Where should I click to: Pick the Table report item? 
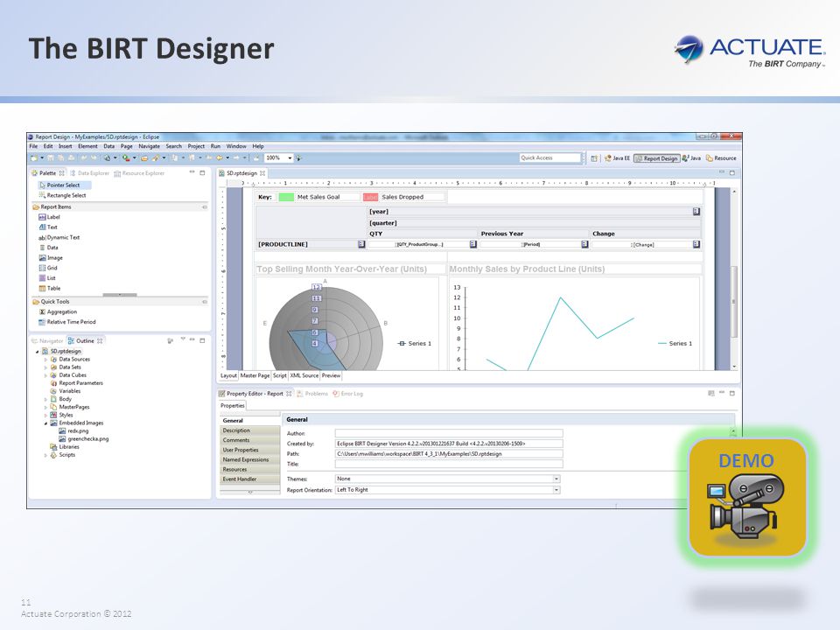coord(50,288)
